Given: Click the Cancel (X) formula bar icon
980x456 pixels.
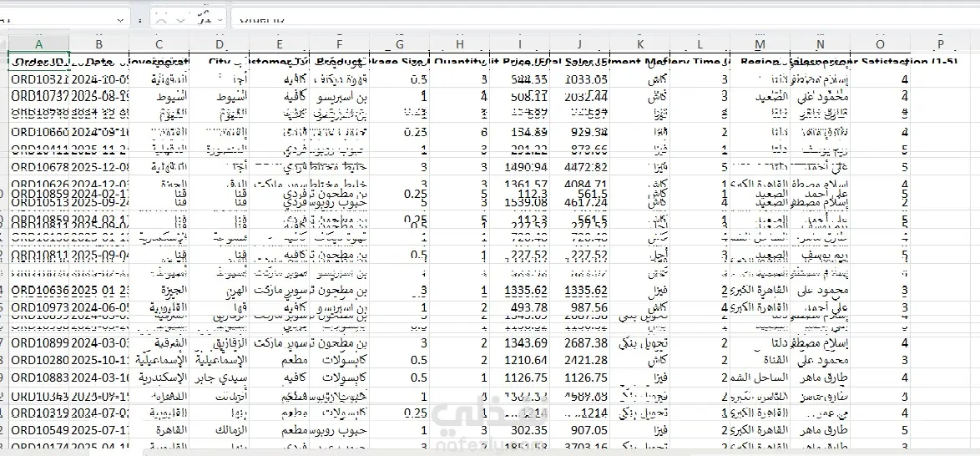Looking at the screenshot, I should [162, 19].
